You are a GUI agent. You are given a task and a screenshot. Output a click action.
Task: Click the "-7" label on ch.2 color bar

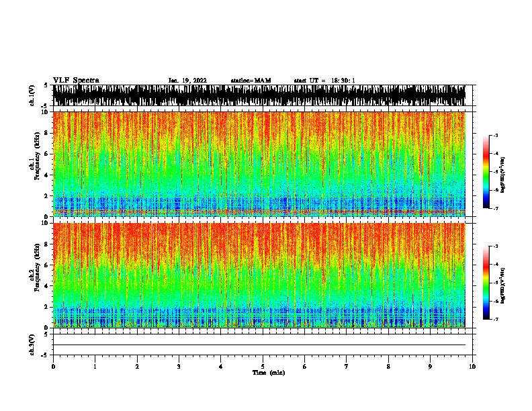pos(496,319)
